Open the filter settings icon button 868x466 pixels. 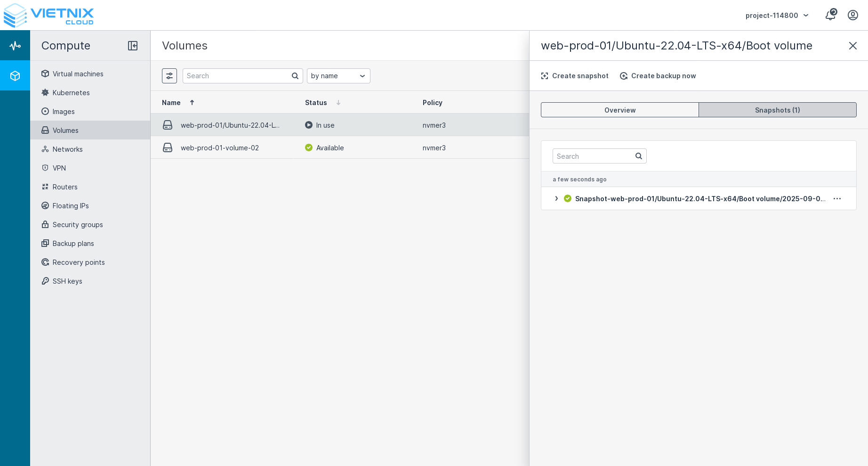click(x=169, y=76)
